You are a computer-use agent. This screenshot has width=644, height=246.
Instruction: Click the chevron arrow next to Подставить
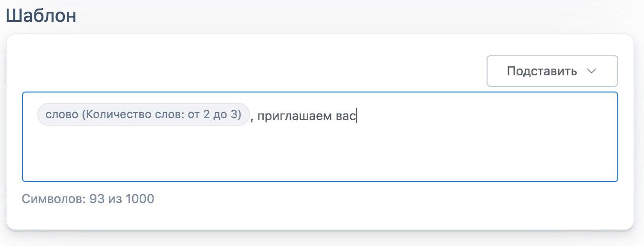[x=592, y=71]
